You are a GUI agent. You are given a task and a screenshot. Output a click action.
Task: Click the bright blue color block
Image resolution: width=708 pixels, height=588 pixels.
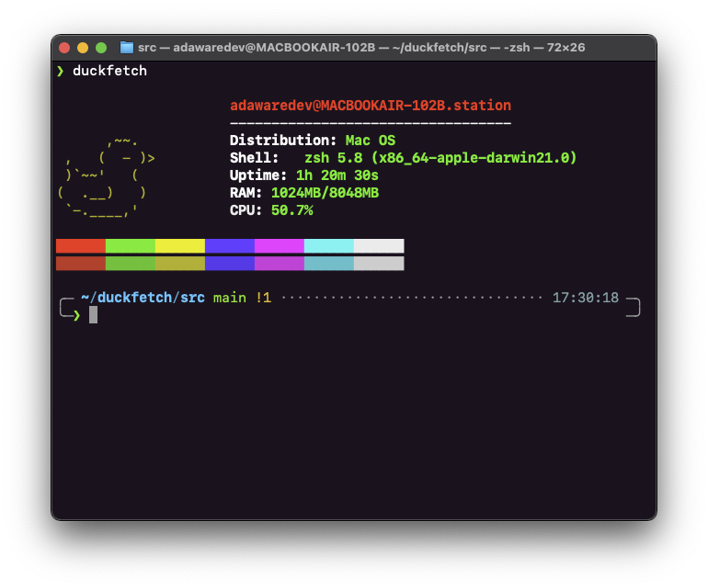(230, 246)
